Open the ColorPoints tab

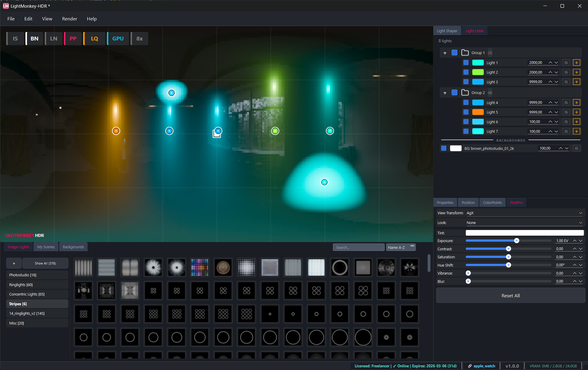(492, 202)
